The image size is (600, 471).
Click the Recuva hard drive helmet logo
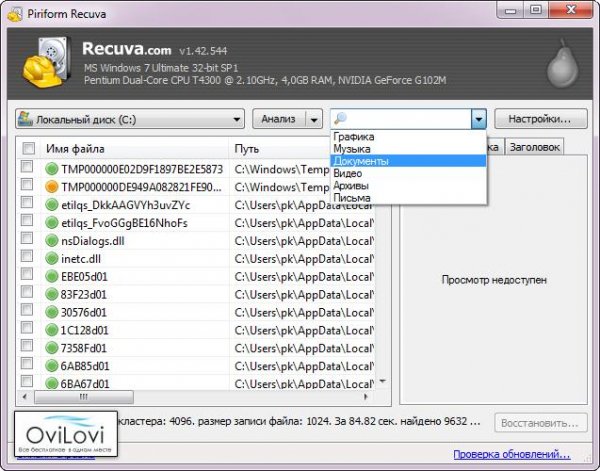(47, 63)
